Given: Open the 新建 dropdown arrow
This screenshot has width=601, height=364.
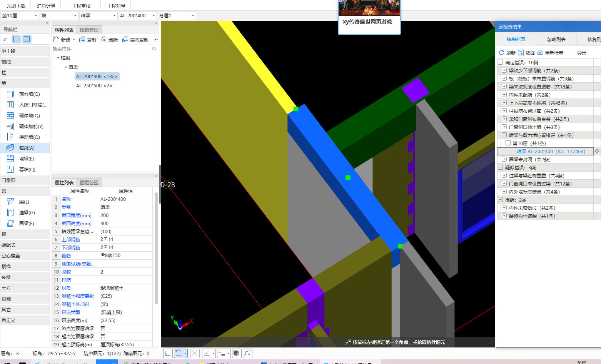Looking at the screenshot, I should pos(74,40).
